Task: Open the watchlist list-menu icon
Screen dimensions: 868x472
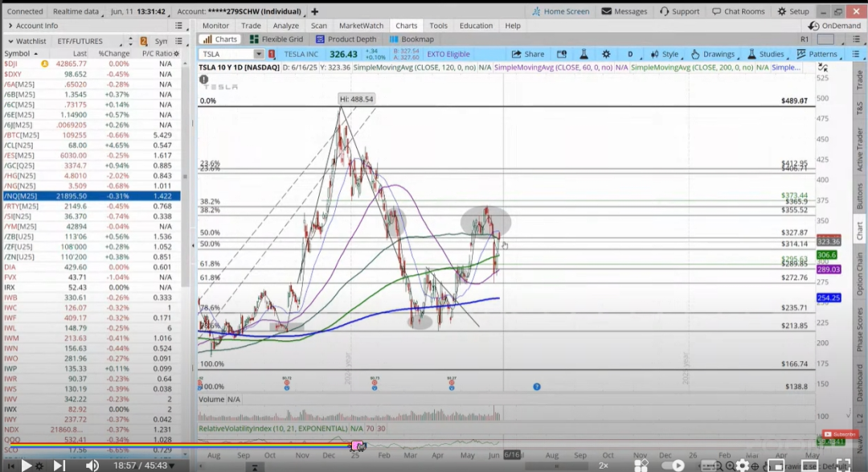Action: click(x=178, y=41)
